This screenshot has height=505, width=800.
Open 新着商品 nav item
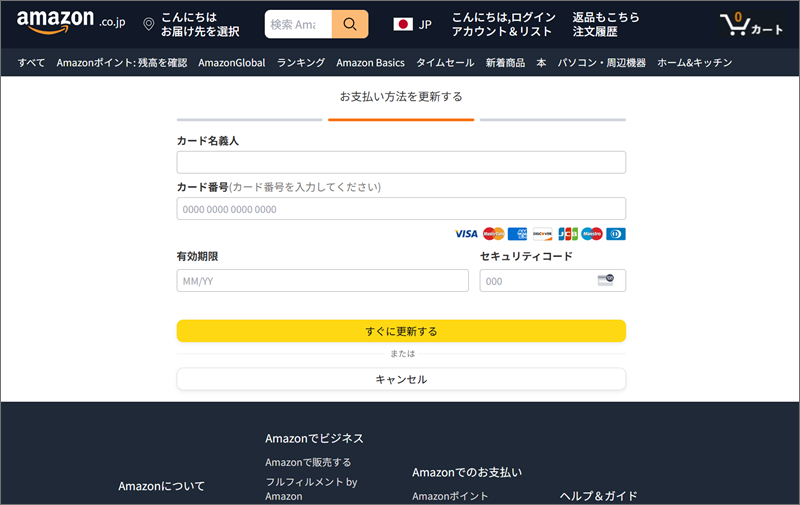click(x=505, y=63)
